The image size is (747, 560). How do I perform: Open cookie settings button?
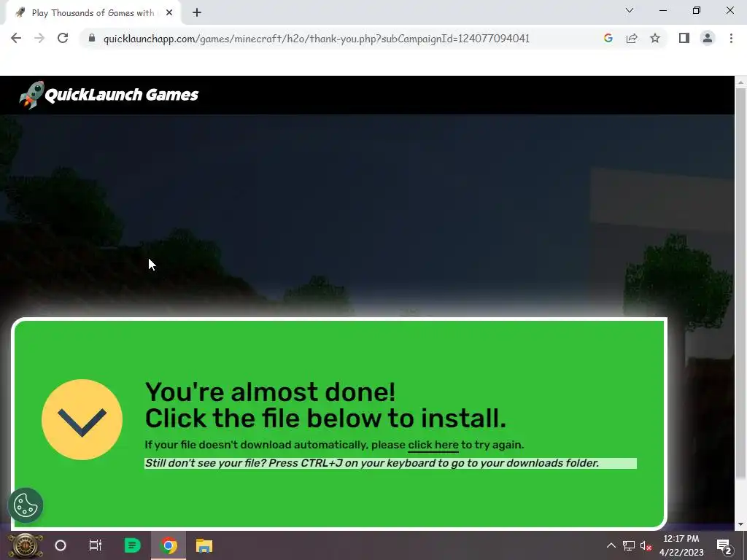click(x=26, y=505)
